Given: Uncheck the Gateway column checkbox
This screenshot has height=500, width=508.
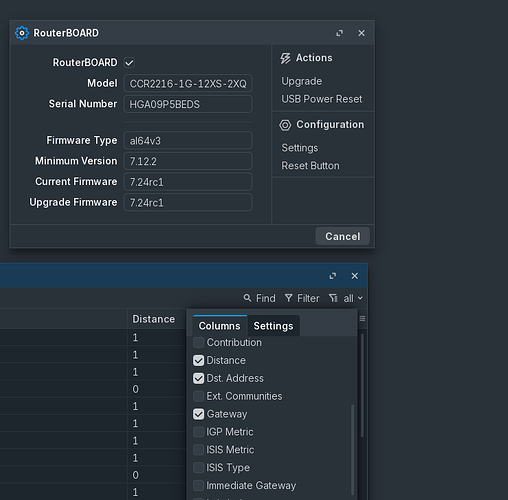Looking at the screenshot, I should pyautogui.click(x=198, y=414).
